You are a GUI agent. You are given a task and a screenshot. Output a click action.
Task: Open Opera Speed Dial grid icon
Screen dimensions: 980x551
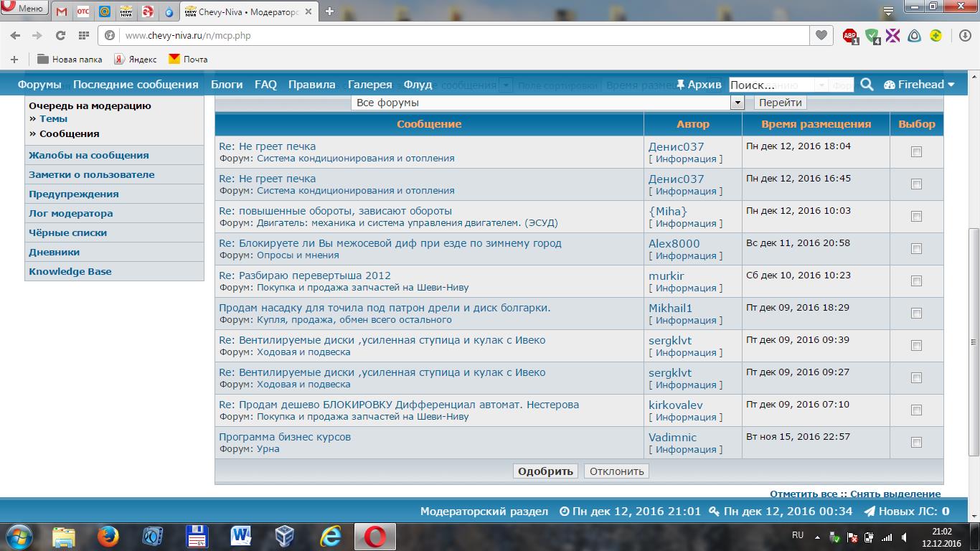point(84,35)
